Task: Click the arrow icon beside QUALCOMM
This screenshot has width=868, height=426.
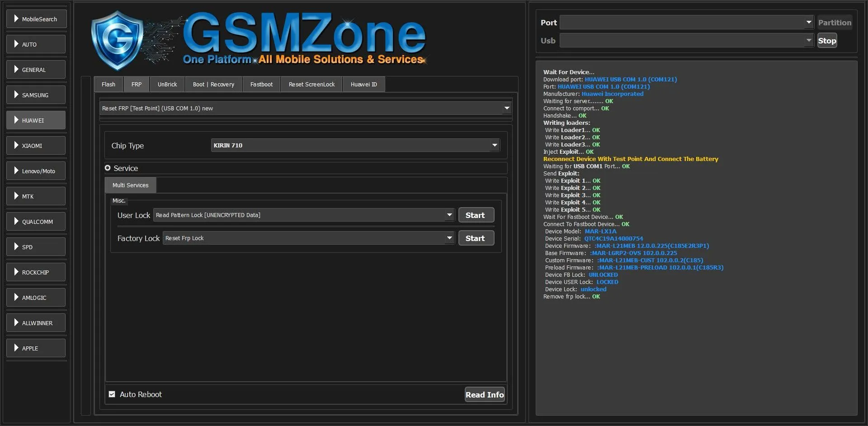Action: tap(16, 221)
